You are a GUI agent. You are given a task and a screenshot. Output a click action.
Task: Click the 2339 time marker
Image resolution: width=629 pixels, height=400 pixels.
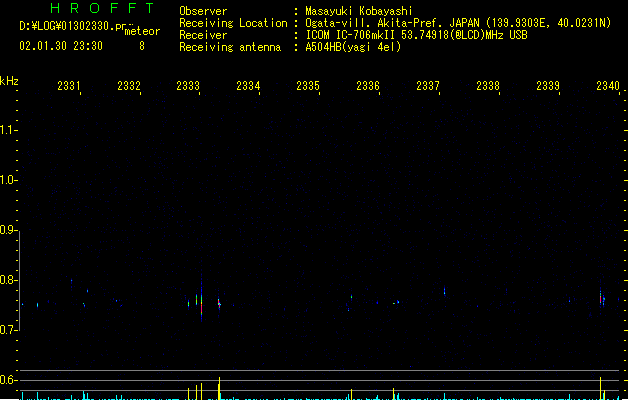tap(548, 86)
